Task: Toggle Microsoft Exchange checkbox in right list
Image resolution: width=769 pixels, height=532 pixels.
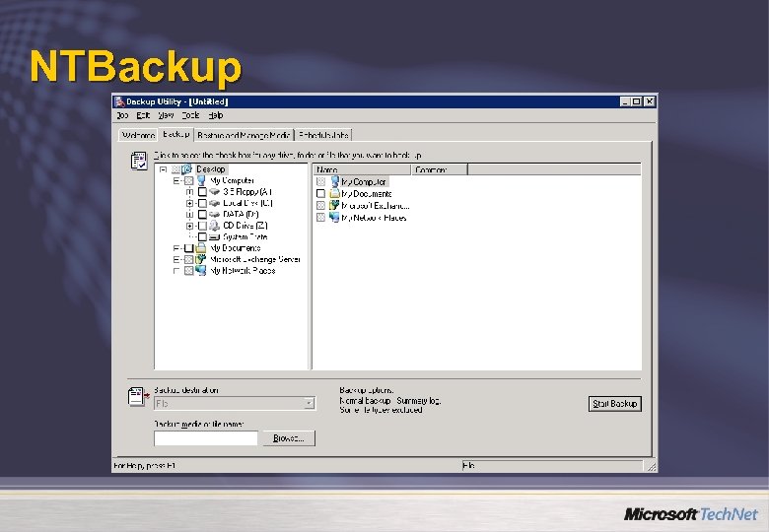Action: tap(320, 205)
